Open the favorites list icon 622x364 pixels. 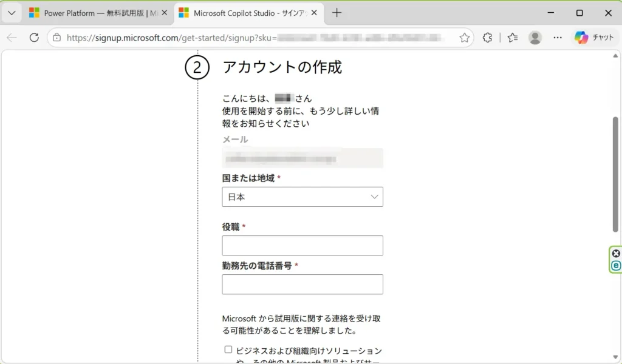coord(513,38)
